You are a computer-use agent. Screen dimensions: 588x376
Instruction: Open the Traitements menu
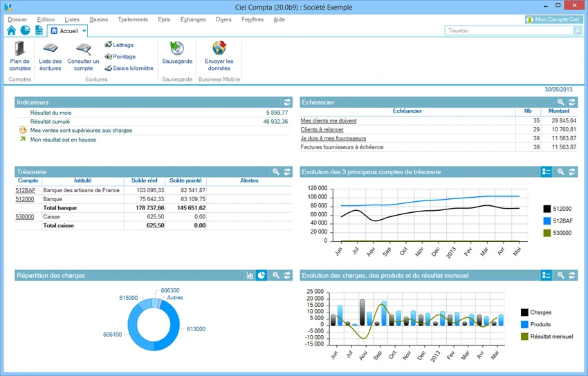(133, 19)
